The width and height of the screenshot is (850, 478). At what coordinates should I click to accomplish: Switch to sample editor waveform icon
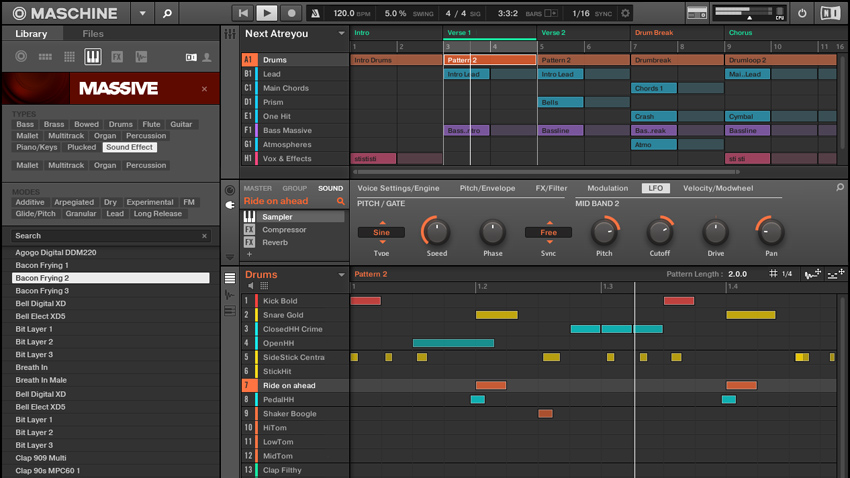coord(230,295)
